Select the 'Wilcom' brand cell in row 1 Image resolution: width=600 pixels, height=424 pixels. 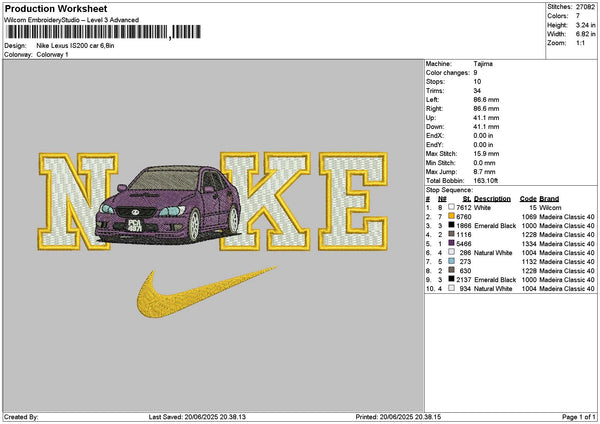pyautogui.click(x=550, y=207)
